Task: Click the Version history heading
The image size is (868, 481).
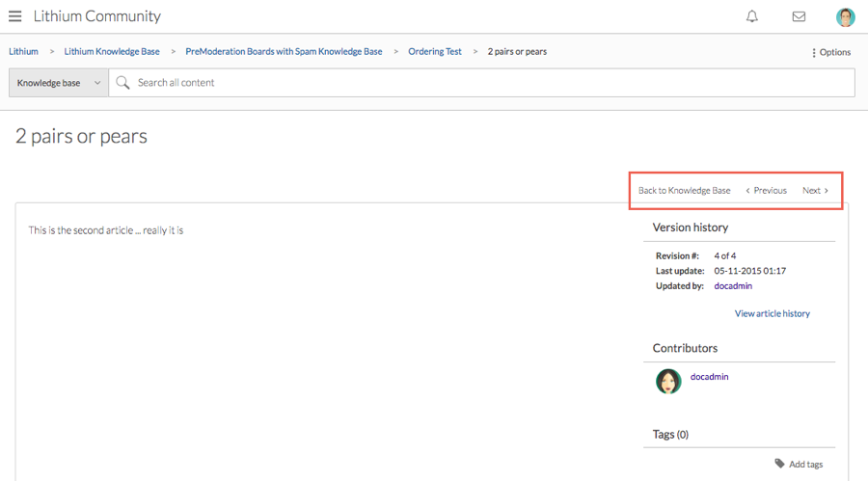Action: pos(691,227)
